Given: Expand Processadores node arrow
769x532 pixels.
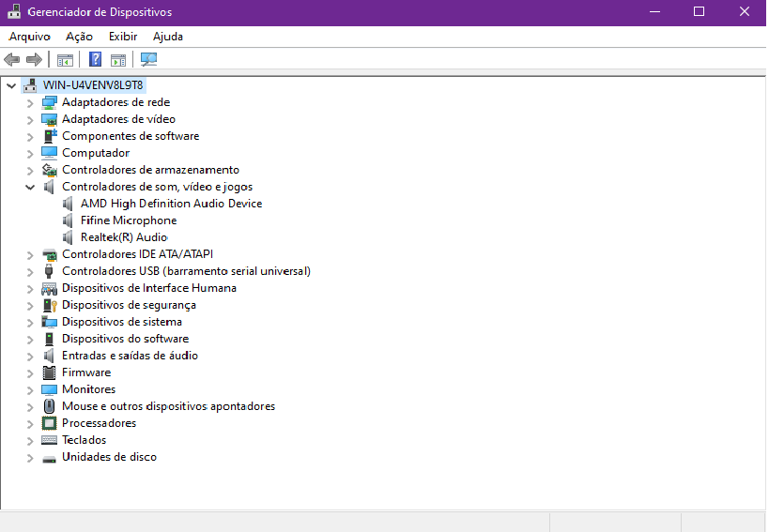Looking at the screenshot, I should coord(30,424).
